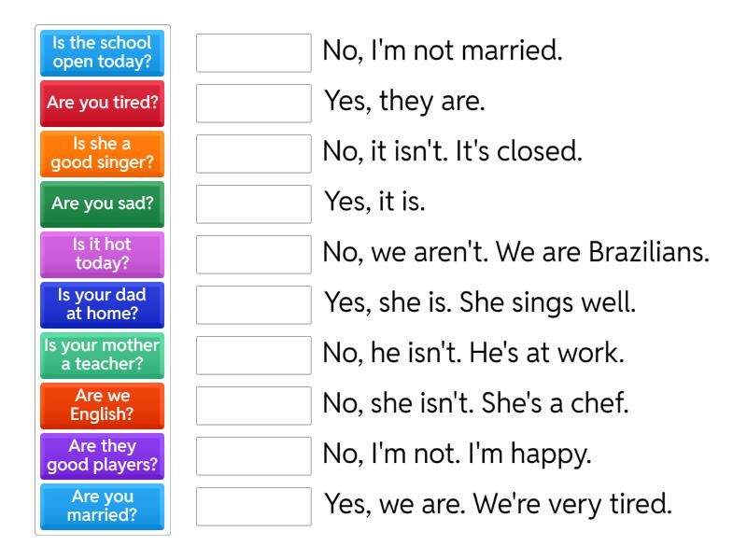Image resolution: width=747 pixels, height=560 pixels.
Task: Click box beside 'Yes, she is. She sings well.'
Action: [x=254, y=305]
